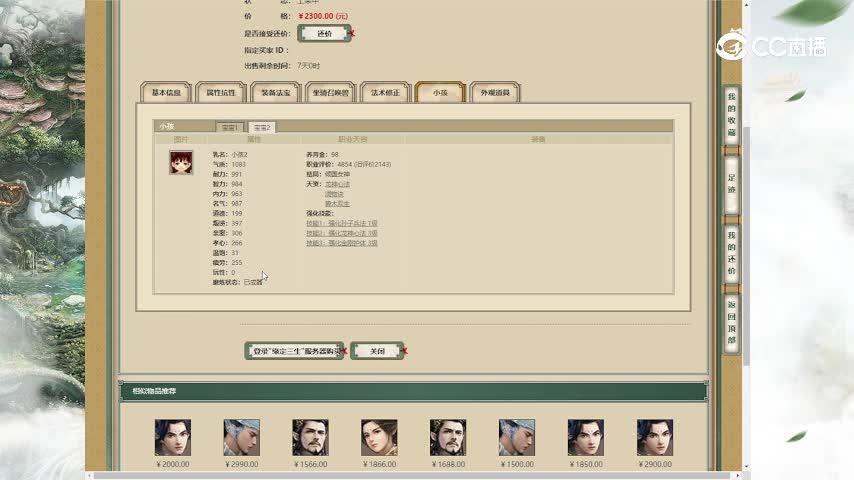Select the ¥2990.00 recommended character avatar
Screen dimensions: 854x480
coord(241,437)
